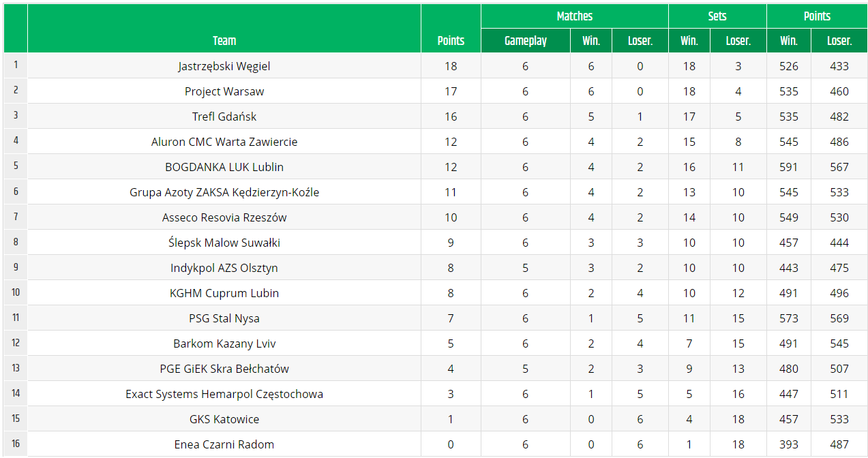The image size is (868, 458).
Task: Open Enea Czarni Radom team link
Action: 224,444
